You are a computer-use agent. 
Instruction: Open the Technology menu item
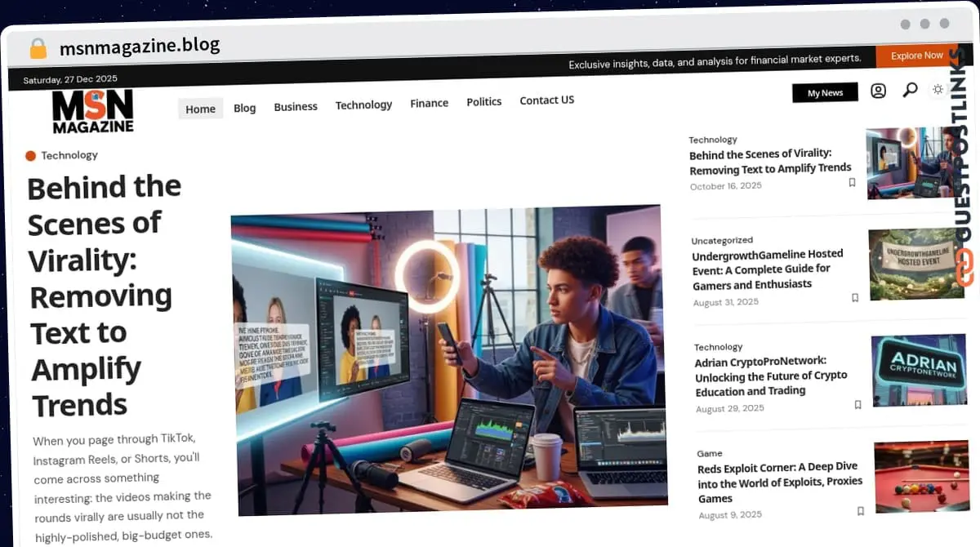(x=363, y=105)
